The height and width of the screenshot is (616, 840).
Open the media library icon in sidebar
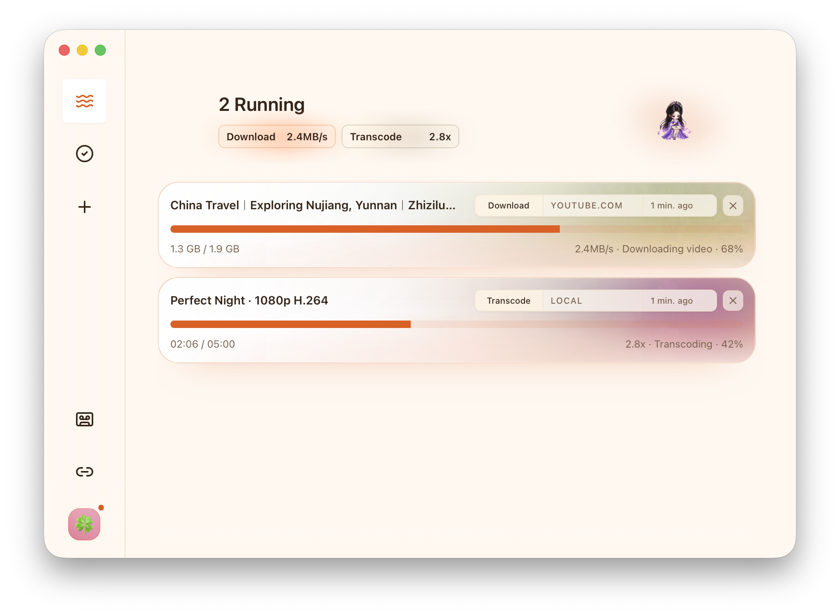click(84, 419)
